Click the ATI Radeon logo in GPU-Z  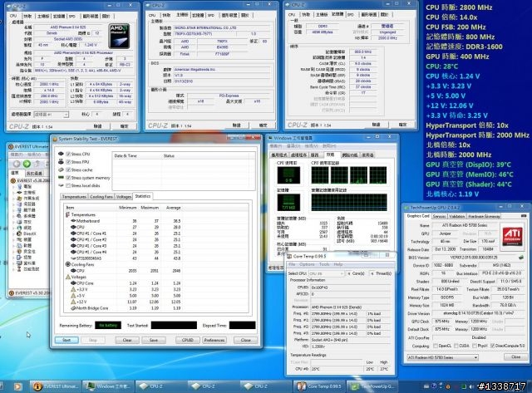pyautogui.click(x=513, y=236)
